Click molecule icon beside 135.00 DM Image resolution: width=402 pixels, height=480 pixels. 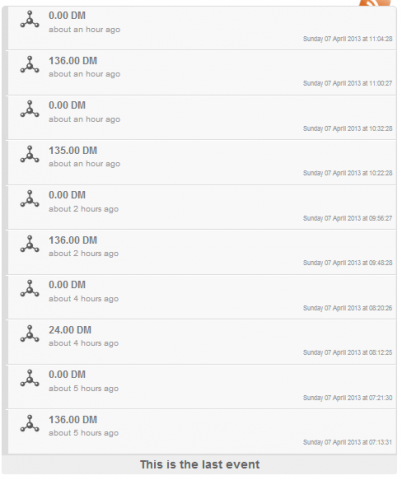30,154
